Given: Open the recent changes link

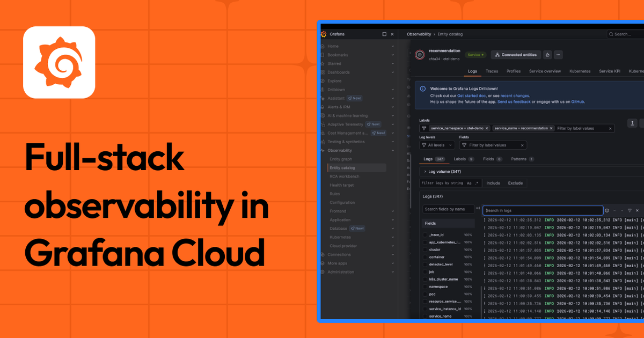Looking at the screenshot, I should pyautogui.click(x=515, y=95).
